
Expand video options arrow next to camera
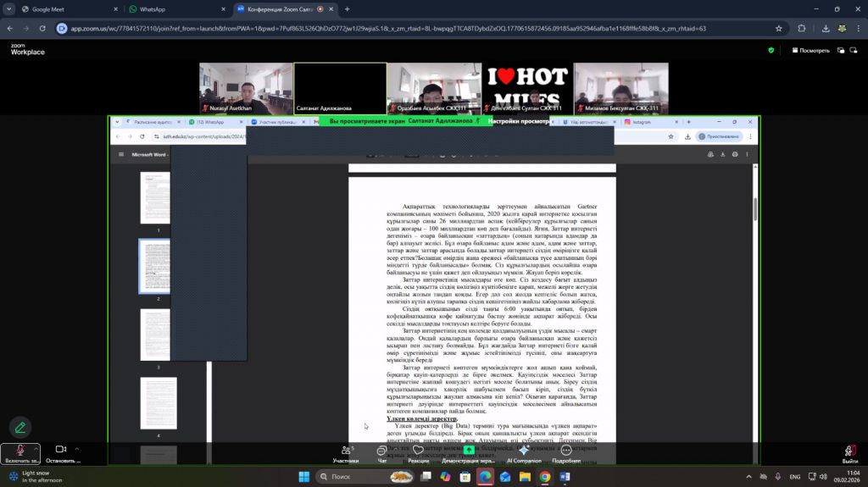[x=77, y=449]
